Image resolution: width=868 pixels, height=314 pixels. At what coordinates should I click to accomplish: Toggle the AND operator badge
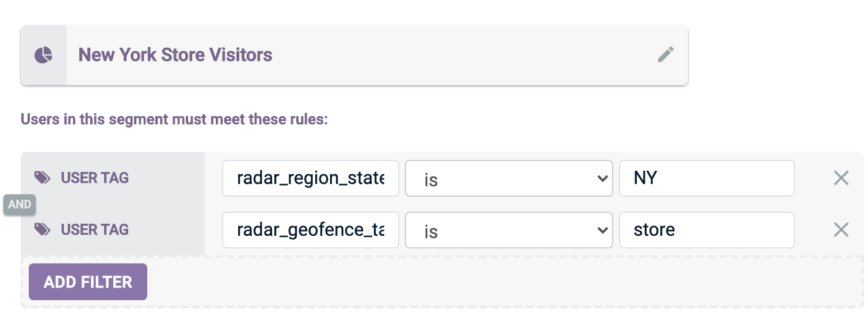click(x=20, y=205)
